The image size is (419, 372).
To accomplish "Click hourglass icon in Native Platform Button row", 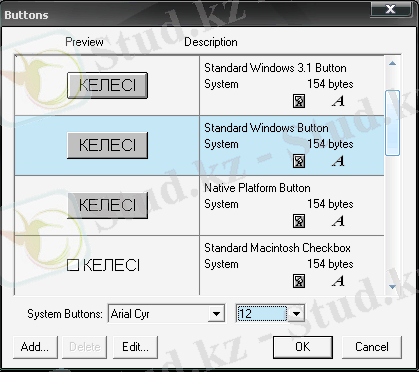I will point(299,221).
